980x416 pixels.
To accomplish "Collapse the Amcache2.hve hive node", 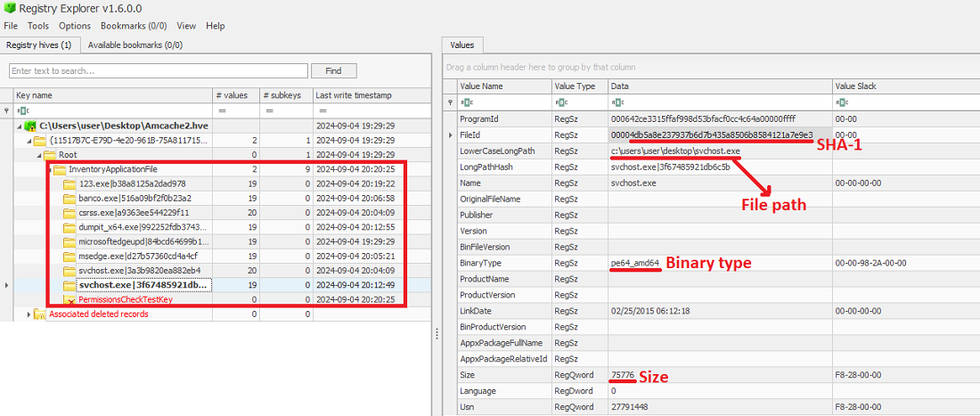I will click(x=20, y=126).
